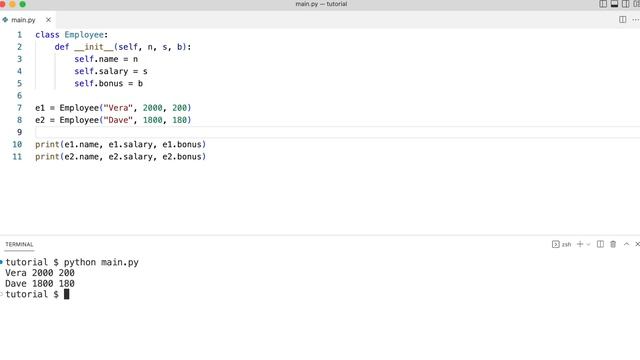Click the 'main.py — tutorial' window title

[321, 4]
